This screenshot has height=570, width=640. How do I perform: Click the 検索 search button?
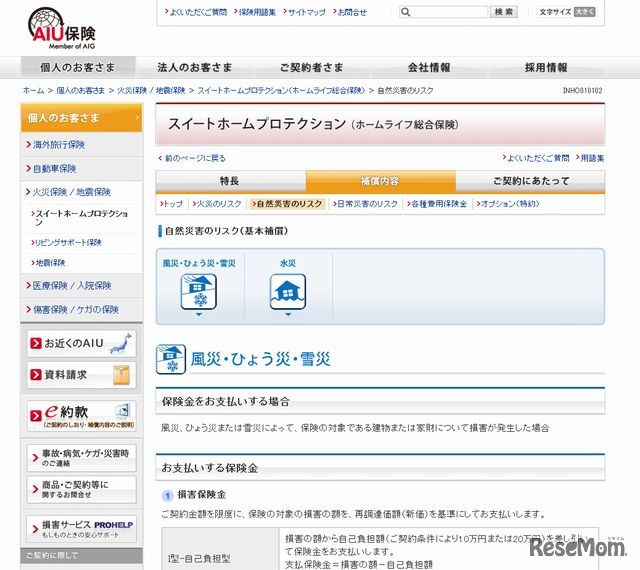point(504,12)
